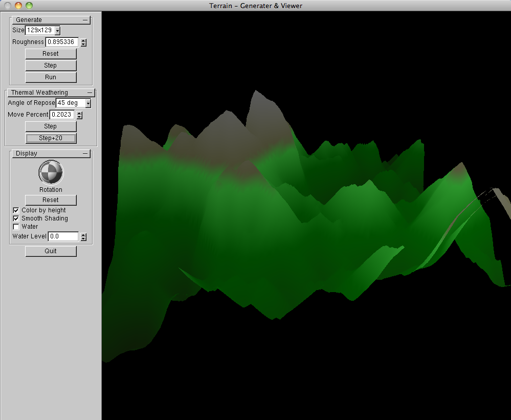Enable the Water checkbox

16,227
